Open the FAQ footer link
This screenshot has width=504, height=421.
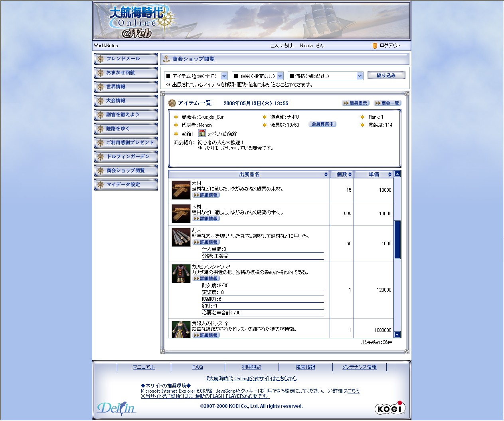(198, 367)
